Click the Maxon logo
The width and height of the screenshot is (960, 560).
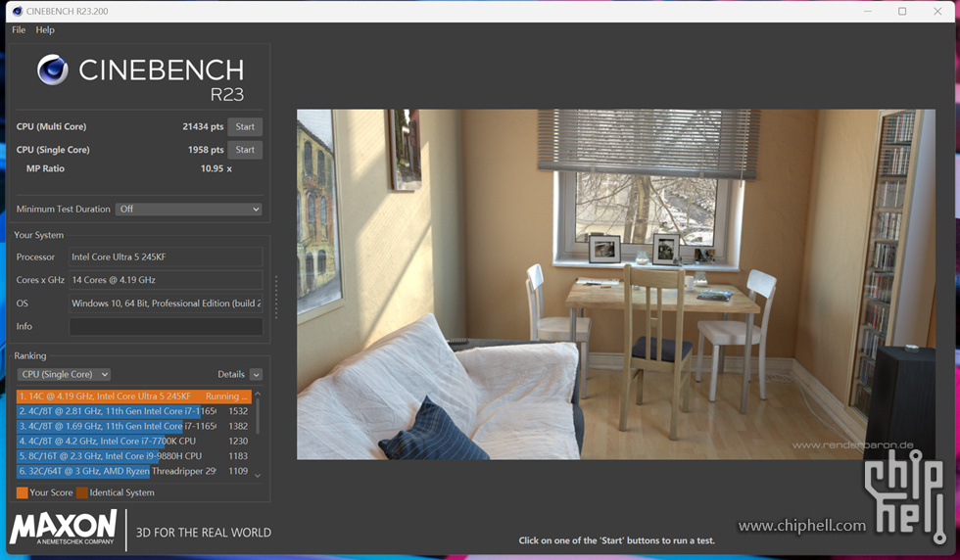63,528
